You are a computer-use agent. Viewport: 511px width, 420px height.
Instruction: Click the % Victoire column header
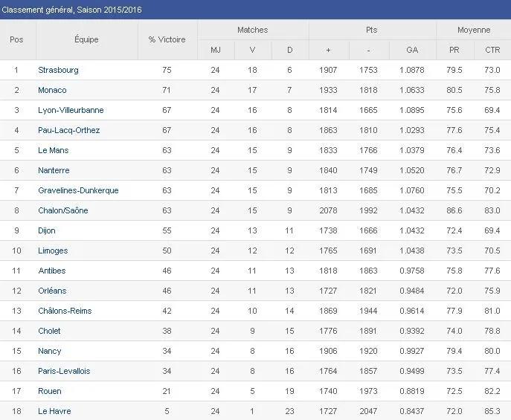167,39
